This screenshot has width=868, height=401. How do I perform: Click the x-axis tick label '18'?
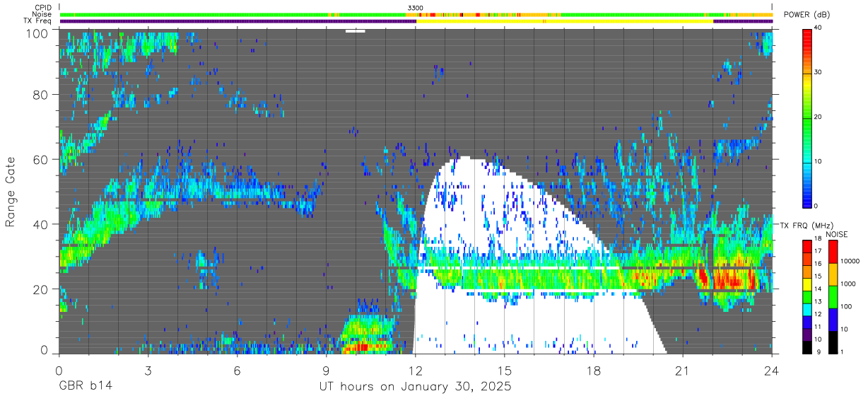594,371
